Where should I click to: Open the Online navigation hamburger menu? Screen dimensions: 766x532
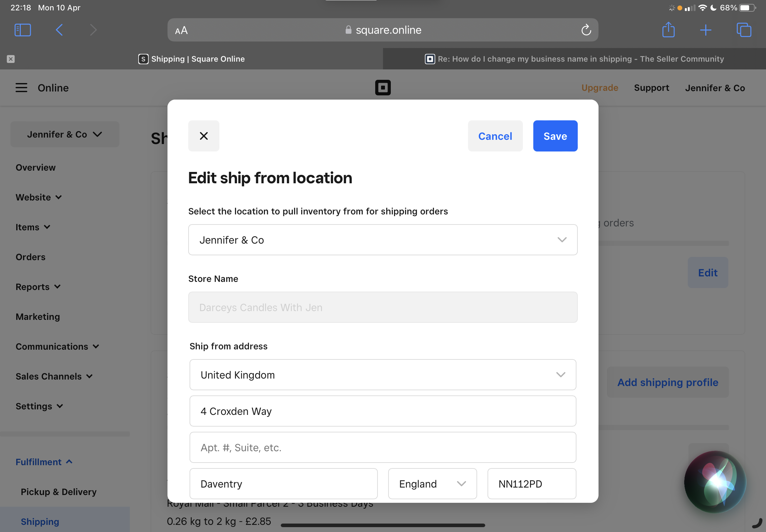[x=21, y=88]
